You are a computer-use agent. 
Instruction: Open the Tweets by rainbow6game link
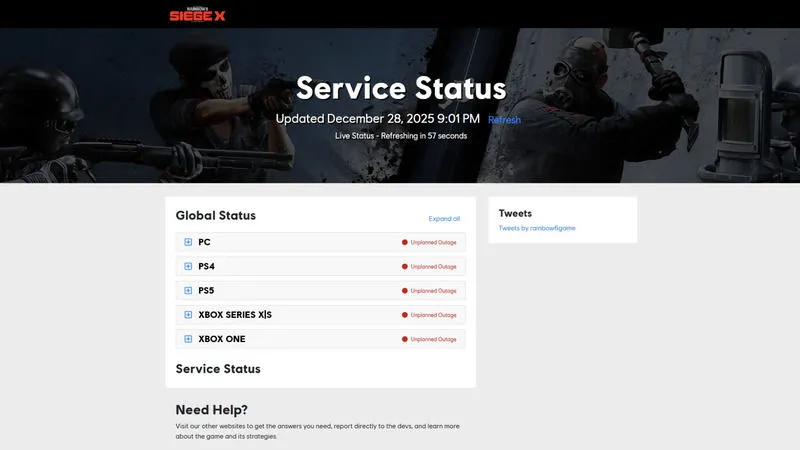[x=537, y=228]
